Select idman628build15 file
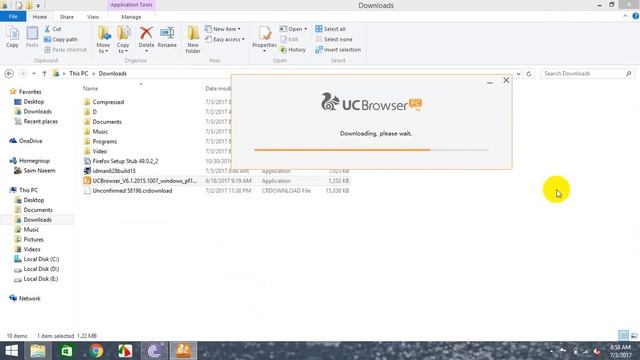This screenshot has height=360, width=640. tap(114, 171)
